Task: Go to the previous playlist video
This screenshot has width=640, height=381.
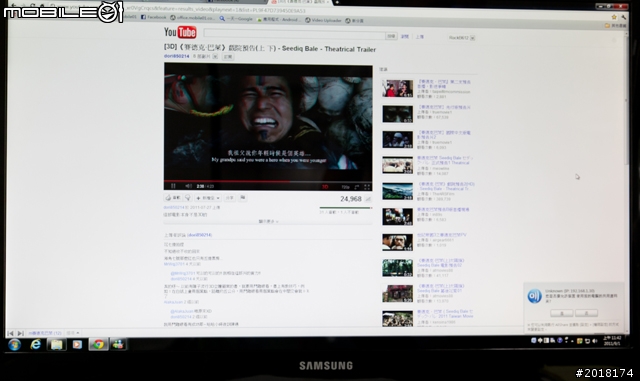Action: [x=11, y=333]
